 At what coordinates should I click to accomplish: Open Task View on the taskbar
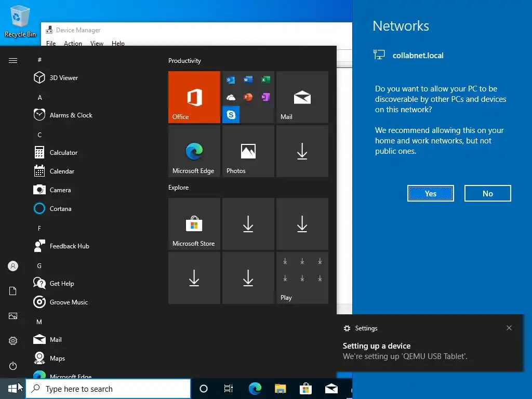coord(229,389)
